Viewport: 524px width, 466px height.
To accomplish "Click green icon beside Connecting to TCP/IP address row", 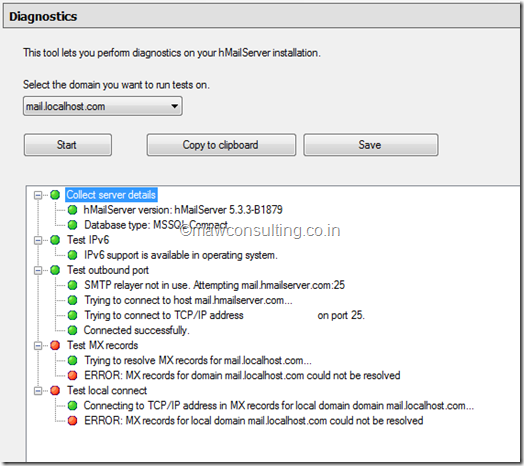I will pyautogui.click(x=72, y=405).
